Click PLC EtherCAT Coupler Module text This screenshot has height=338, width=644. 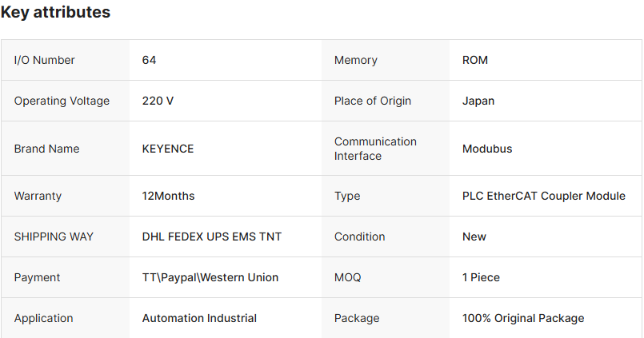click(x=544, y=196)
